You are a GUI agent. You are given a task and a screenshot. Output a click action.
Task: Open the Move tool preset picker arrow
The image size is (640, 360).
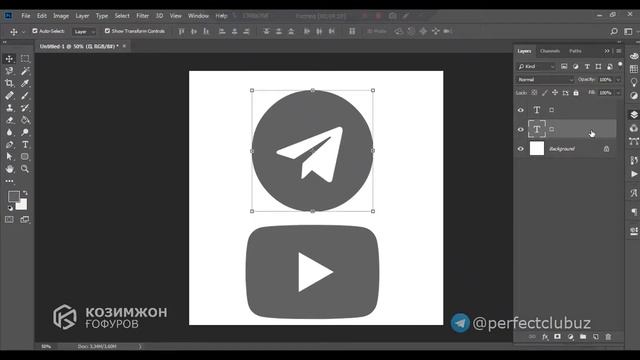[23, 31]
